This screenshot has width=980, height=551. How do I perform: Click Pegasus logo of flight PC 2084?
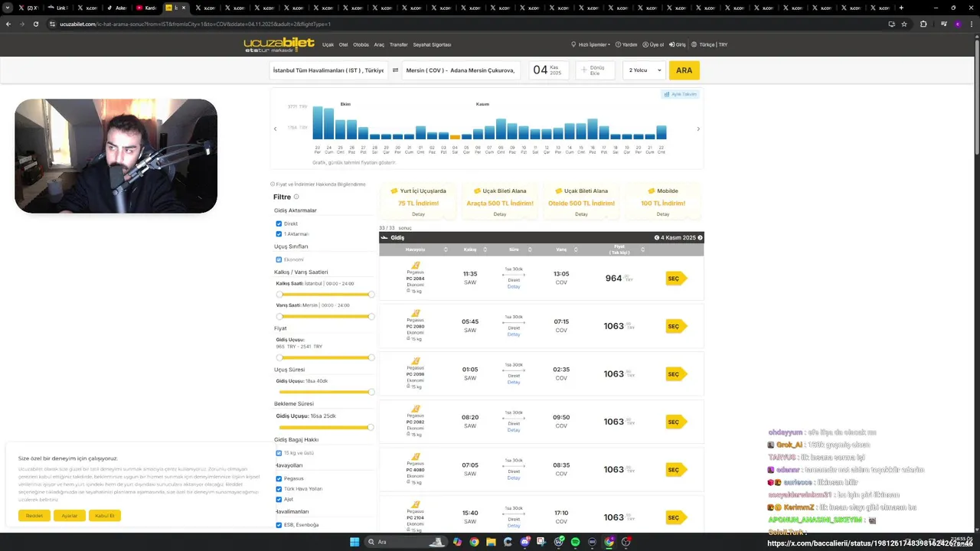(416, 265)
